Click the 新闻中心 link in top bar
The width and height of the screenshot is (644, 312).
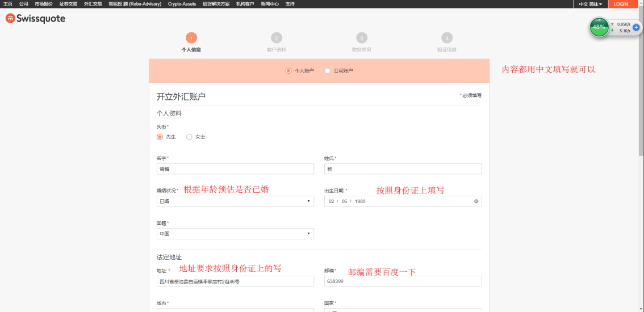(270, 4)
